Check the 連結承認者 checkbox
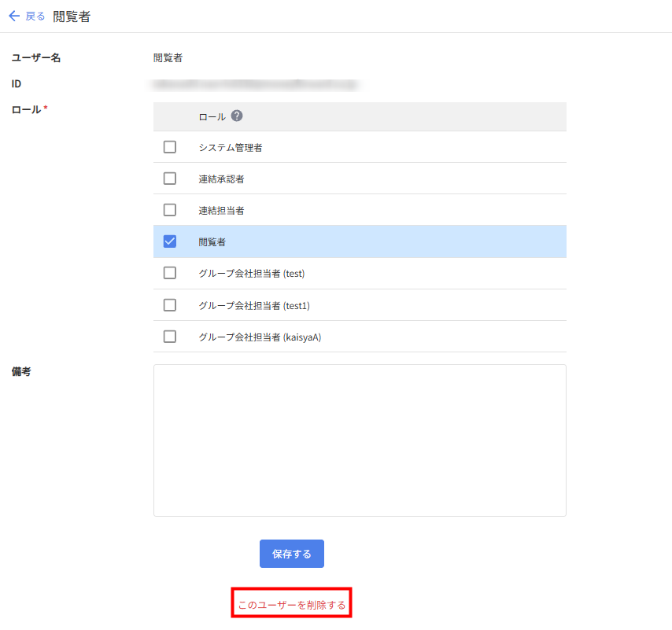672x630 pixels. (170, 179)
